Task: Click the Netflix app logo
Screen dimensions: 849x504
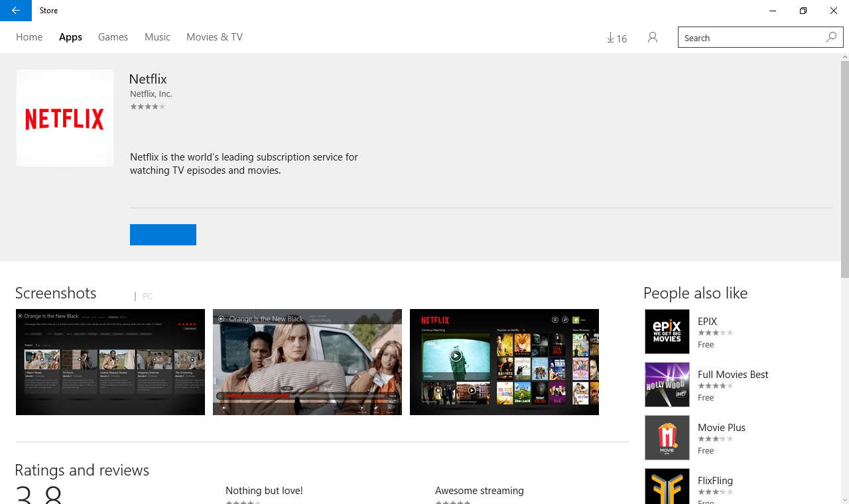Action: pyautogui.click(x=65, y=118)
